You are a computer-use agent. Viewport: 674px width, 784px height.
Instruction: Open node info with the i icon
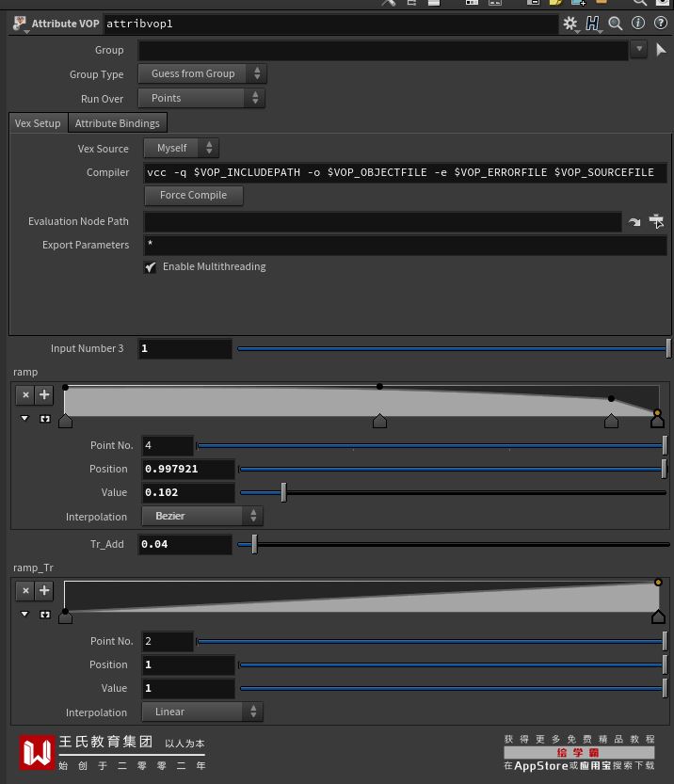[x=638, y=23]
